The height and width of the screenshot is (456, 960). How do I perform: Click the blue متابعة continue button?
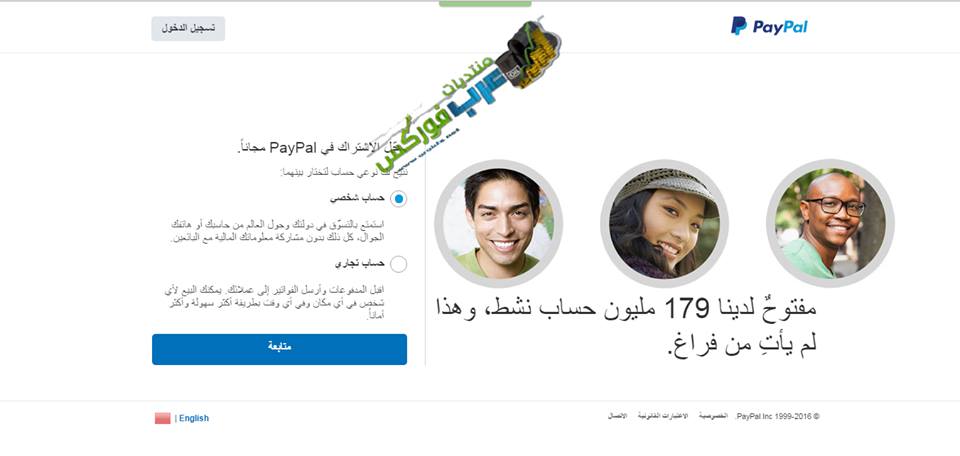[x=279, y=349]
